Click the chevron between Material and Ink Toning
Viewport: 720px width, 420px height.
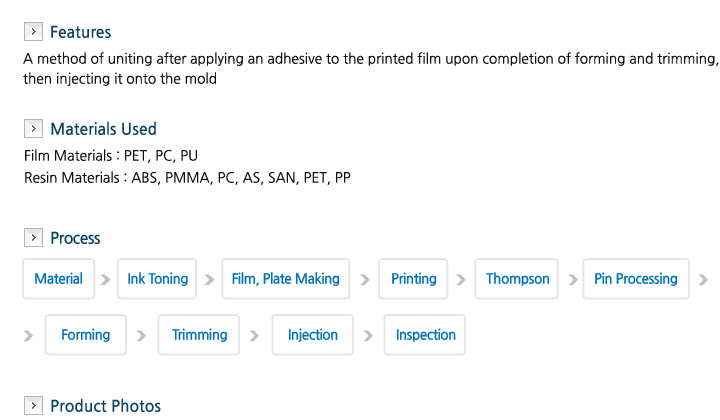pos(106,280)
